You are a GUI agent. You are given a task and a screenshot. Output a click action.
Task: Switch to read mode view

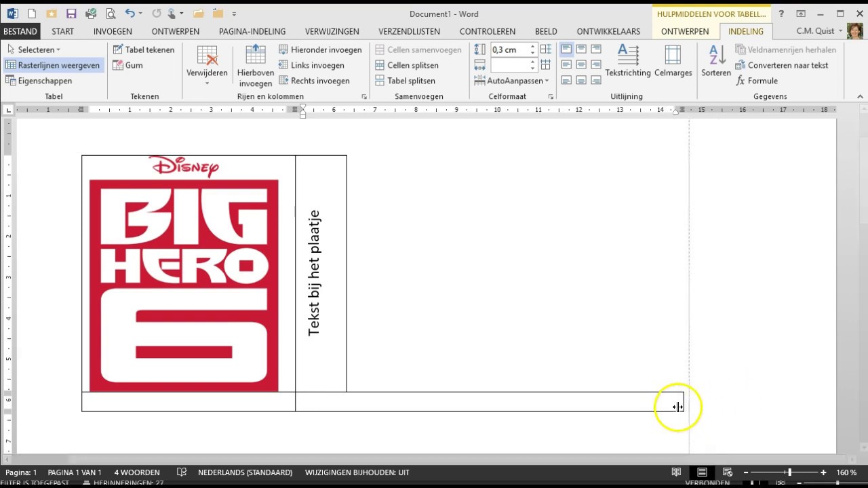point(676,472)
